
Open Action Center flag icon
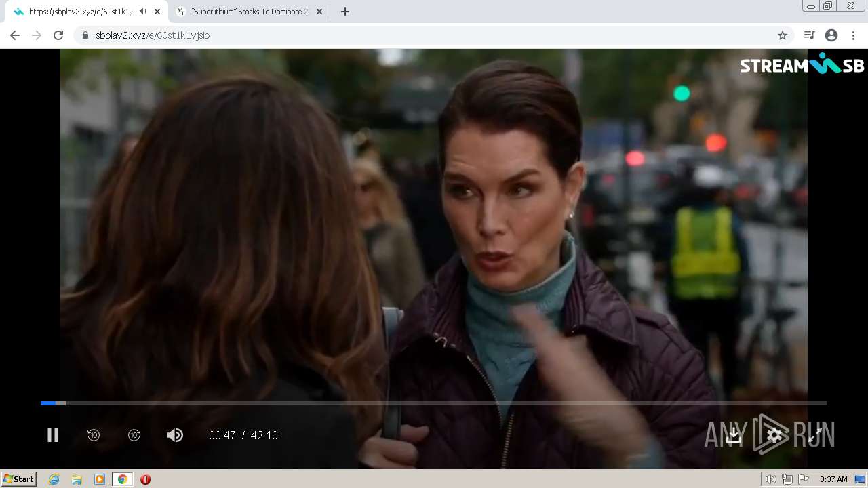click(x=804, y=479)
